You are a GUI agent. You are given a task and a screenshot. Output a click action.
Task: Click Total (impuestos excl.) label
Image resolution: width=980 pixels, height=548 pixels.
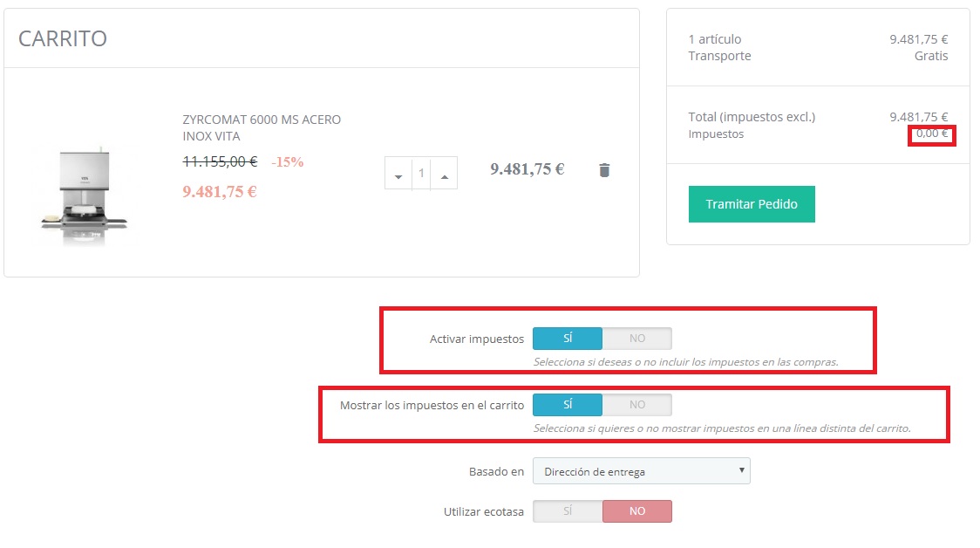(752, 117)
